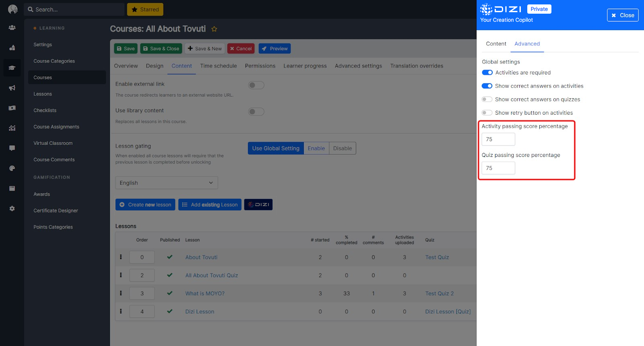This screenshot has width=644, height=346.
Task: Open the English language dropdown
Action: 167,183
